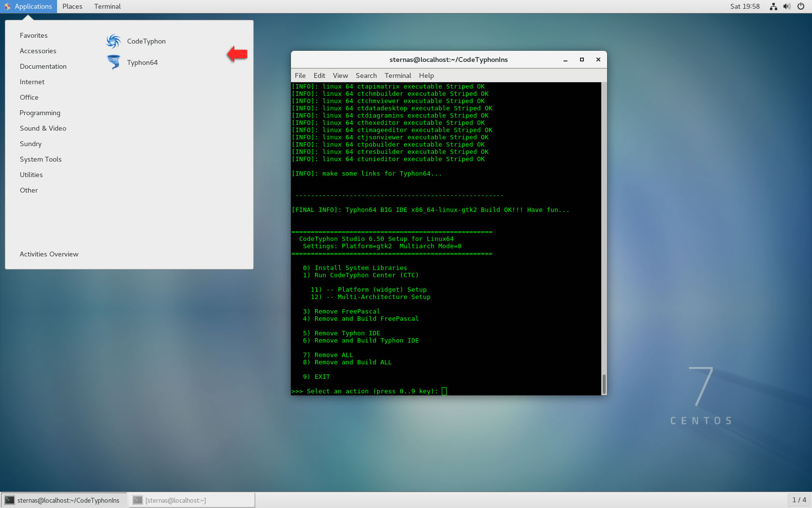Screen dimensions: 812x508
Task: Open the terminal View menu
Action: point(340,75)
